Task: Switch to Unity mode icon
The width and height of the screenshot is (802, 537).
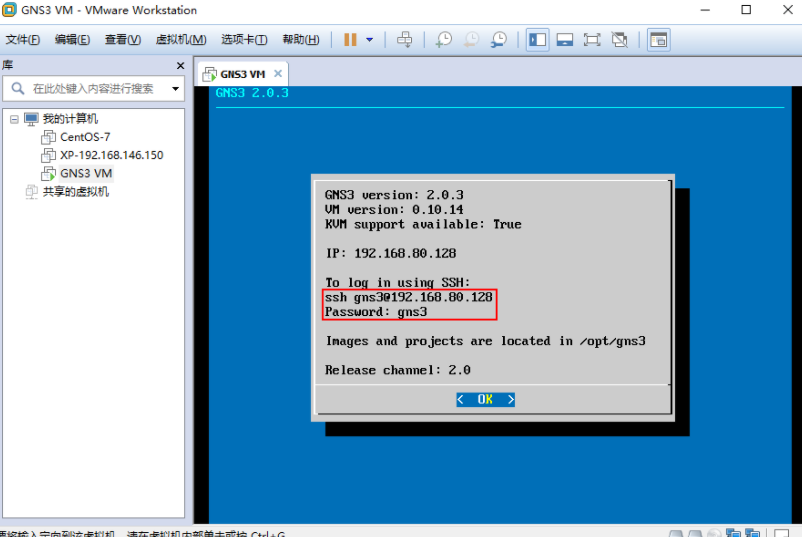Action: point(619,39)
